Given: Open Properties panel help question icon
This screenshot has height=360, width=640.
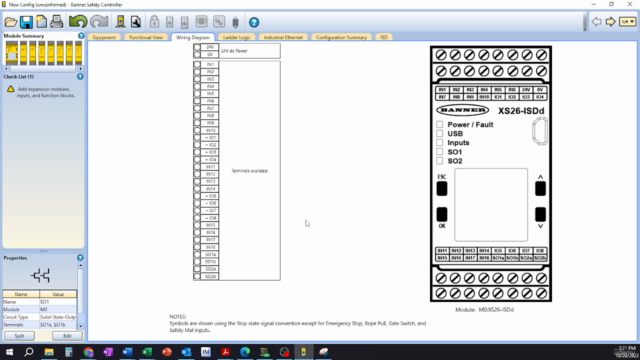Looking at the screenshot, I should click(80, 258).
